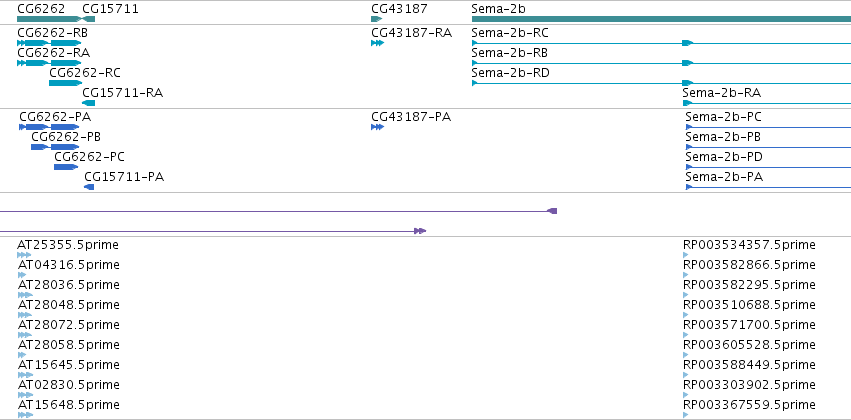Select the RP003534357.5prime arrow glyph

[686, 255]
